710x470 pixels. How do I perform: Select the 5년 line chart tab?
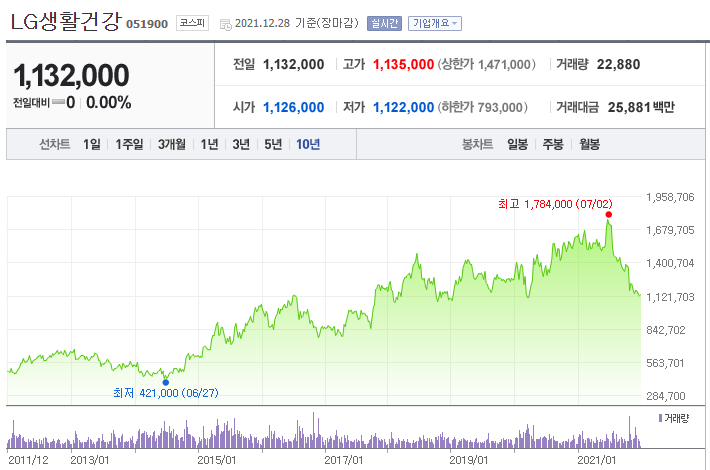(x=273, y=144)
